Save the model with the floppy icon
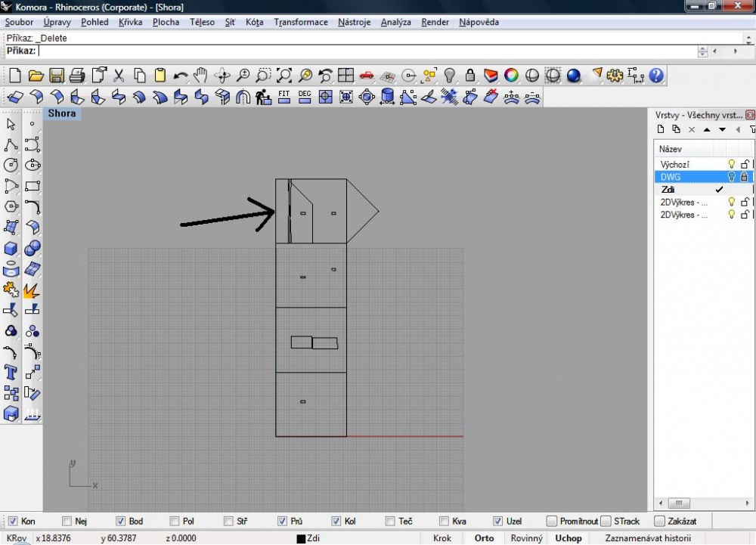Viewport: 756px width, 545px height. [57, 75]
